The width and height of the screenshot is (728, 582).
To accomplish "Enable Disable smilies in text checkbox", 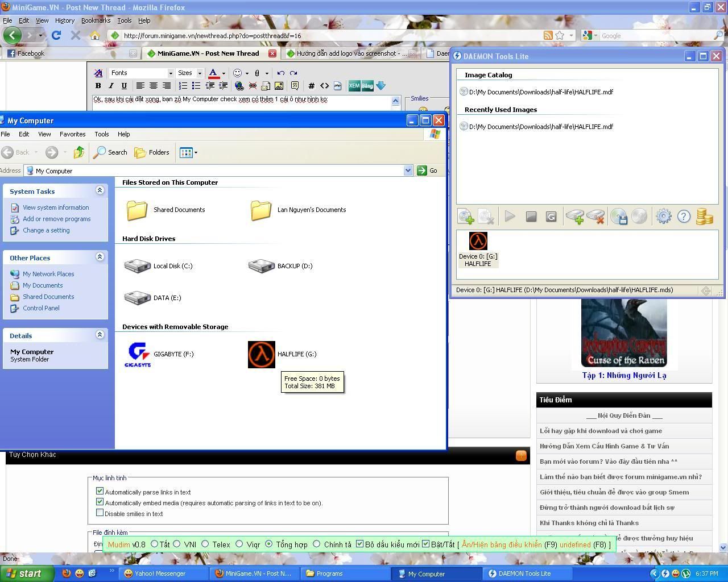I will pyautogui.click(x=100, y=513).
